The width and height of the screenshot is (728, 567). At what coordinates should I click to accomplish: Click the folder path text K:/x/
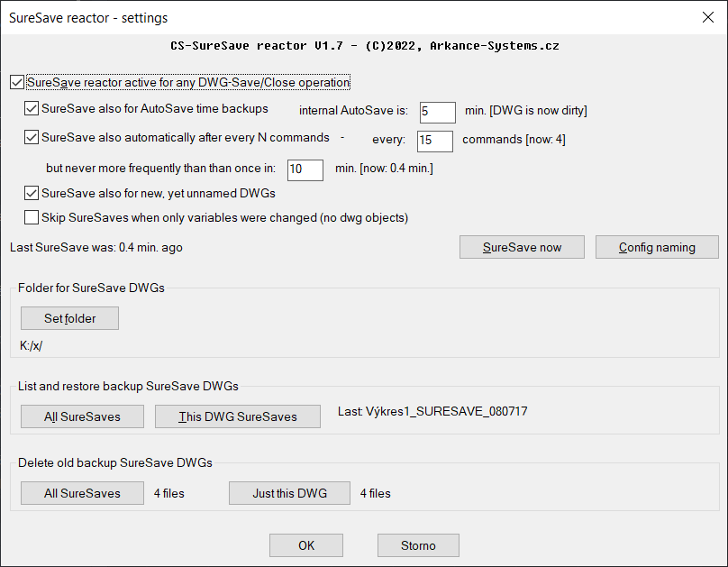point(32,346)
